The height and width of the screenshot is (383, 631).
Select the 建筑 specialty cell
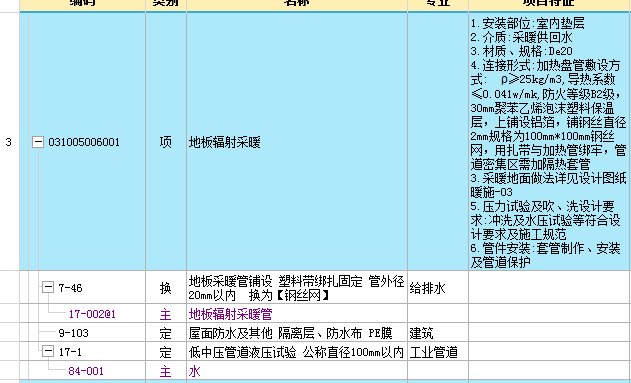(x=438, y=333)
